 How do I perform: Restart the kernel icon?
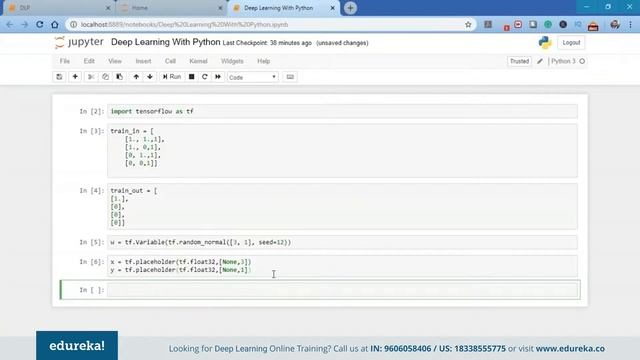pos(204,77)
